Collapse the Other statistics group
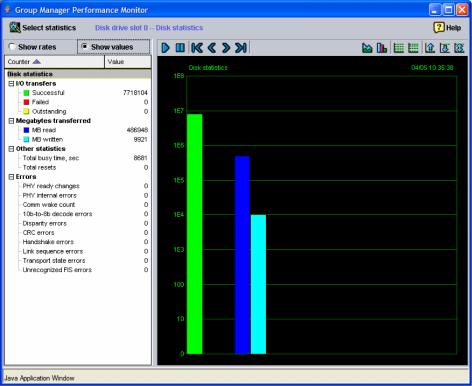Image resolution: width=472 pixels, height=386 pixels. pyautogui.click(x=11, y=149)
